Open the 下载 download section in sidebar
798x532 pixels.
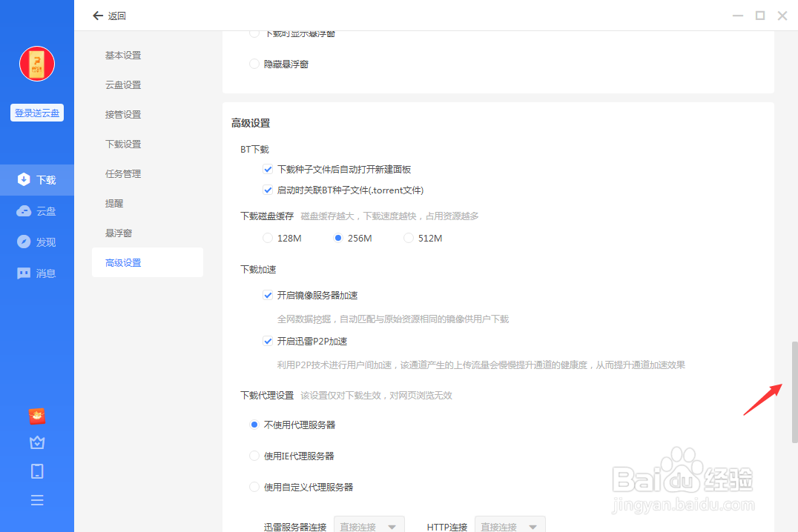click(37, 179)
